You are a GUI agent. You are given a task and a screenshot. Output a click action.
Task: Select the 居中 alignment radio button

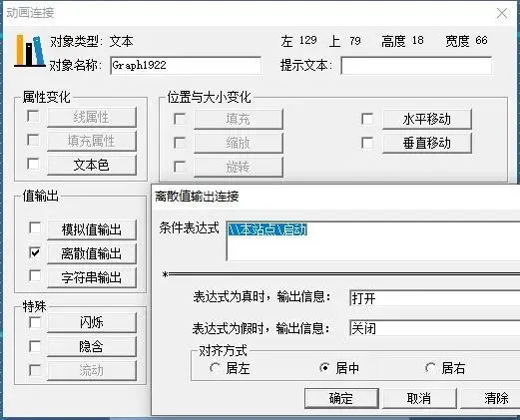click(x=324, y=368)
